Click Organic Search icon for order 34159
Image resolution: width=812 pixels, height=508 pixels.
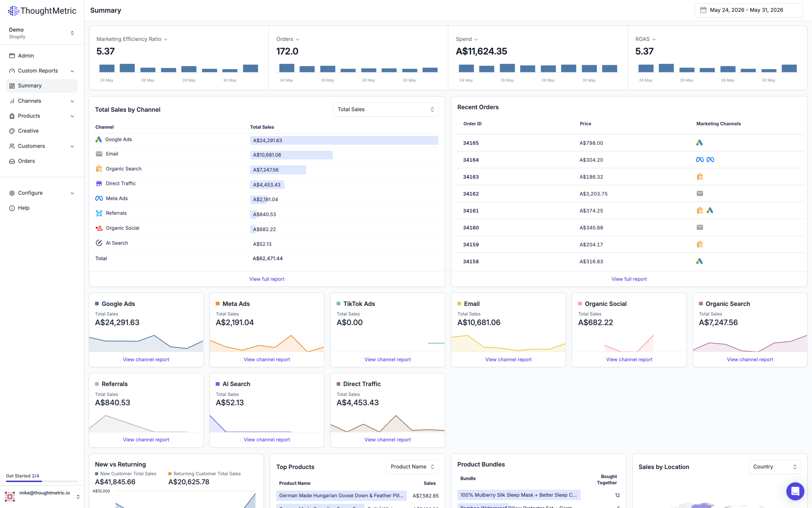700,244
